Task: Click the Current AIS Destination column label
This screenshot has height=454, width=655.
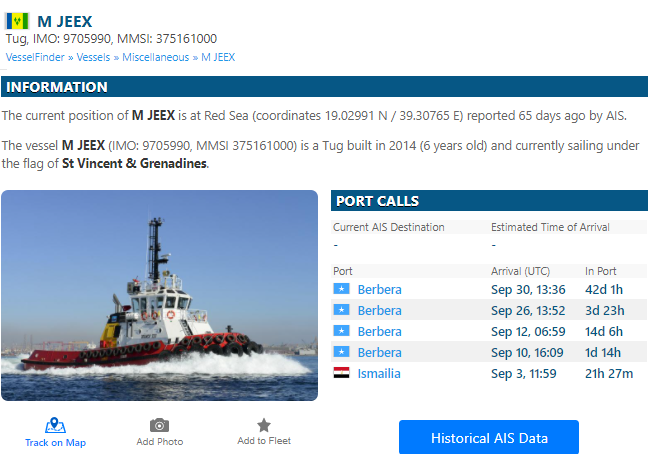Action: coord(388,227)
